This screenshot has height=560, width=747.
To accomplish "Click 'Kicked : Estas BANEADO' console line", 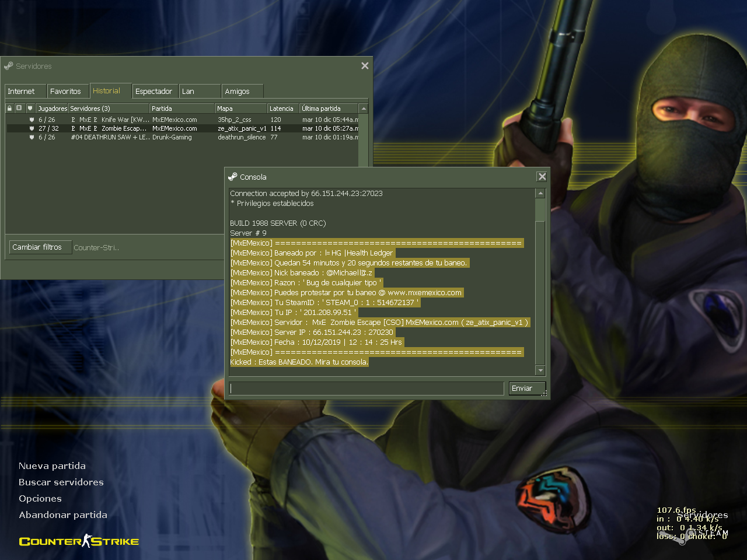I will [299, 362].
